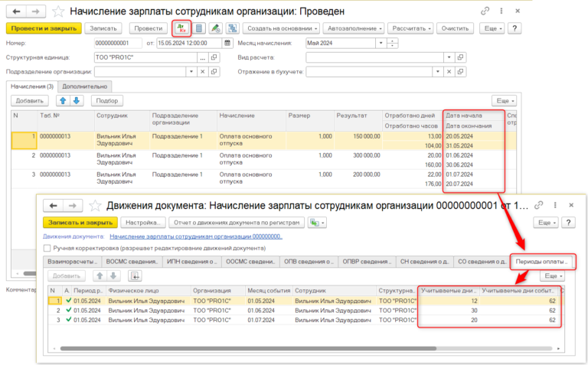This screenshot has width=588, height=365.
Task: Add Движения документа to favorites star
Action: pos(95,206)
